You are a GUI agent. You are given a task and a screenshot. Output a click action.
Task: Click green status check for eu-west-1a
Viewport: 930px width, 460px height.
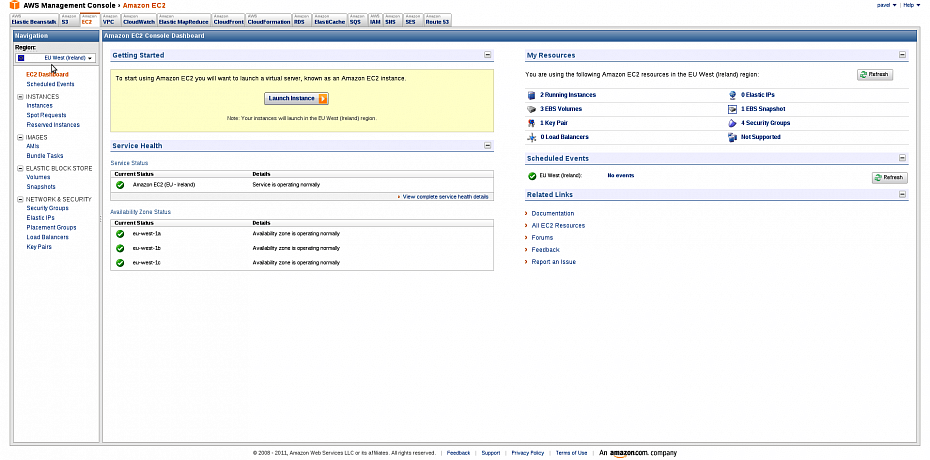pyautogui.click(x=120, y=234)
